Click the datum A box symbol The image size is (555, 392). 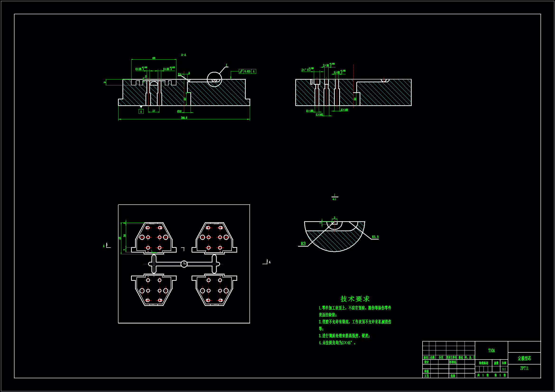(x=141, y=112)
